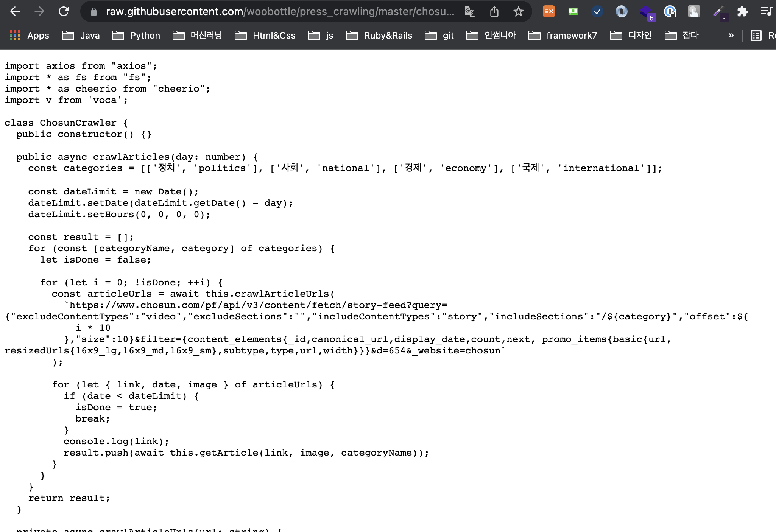This screenshot has width=776, height=532.
Task: Reload the page
Action: 64,12
